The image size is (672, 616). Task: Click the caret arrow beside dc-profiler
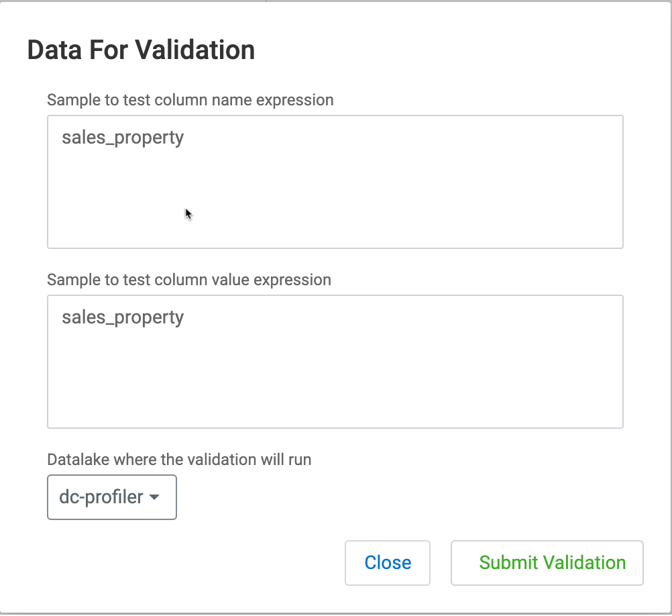pyautogui.click(x=154, y=498)
